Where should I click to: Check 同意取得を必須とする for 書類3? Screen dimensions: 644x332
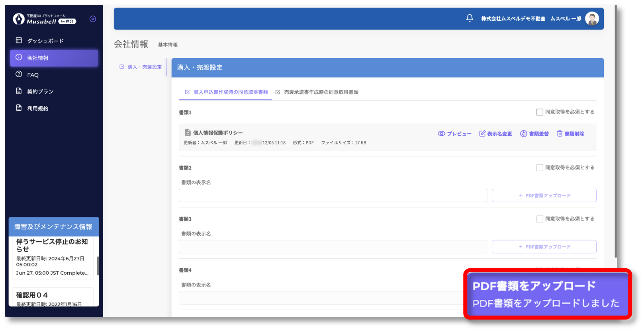tap(540, 219)
